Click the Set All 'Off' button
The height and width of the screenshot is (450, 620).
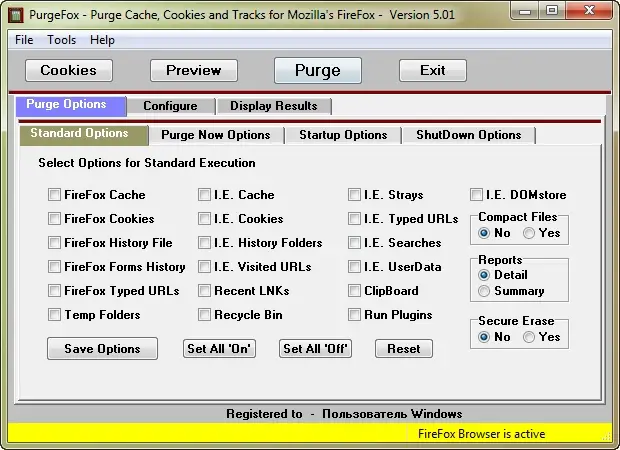click(316, 348)
